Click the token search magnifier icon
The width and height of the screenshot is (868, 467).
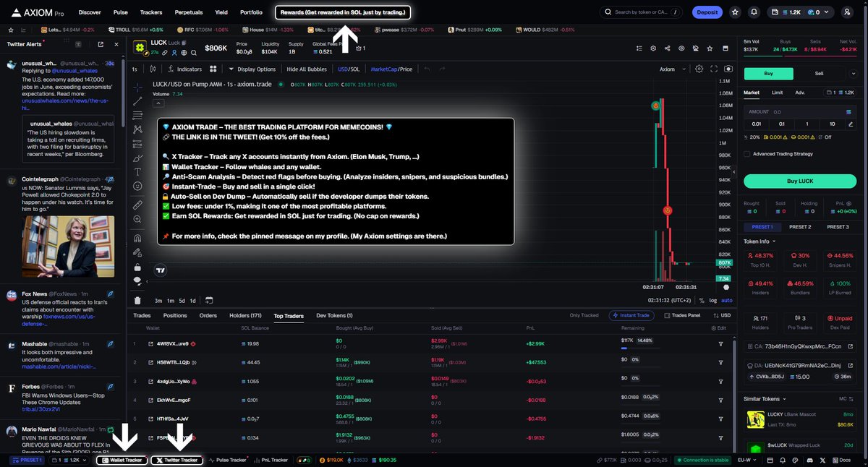[608, 12]
